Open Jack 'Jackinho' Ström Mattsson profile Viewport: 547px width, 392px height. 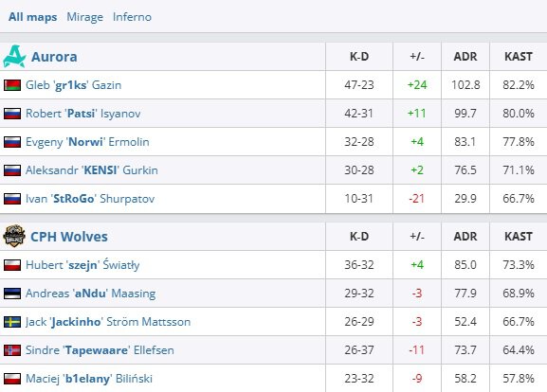tap(108, 322)
